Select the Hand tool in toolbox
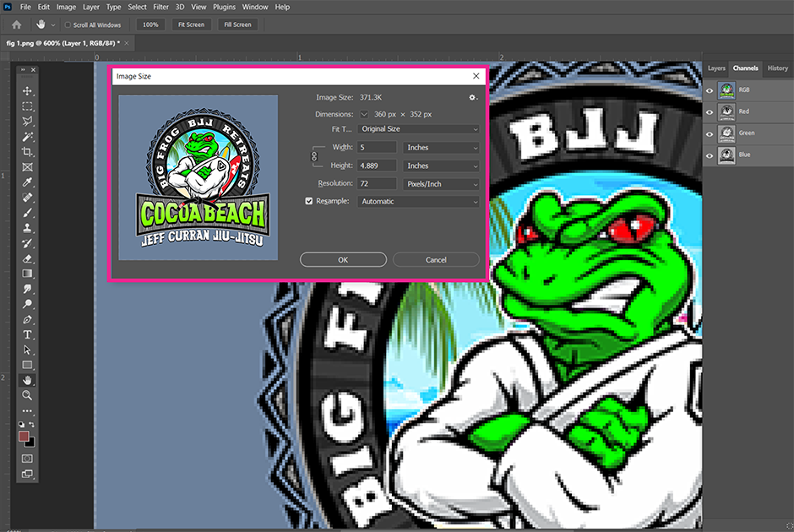The height and width of the screenshot is (532, 794). [x=27, y=380]
